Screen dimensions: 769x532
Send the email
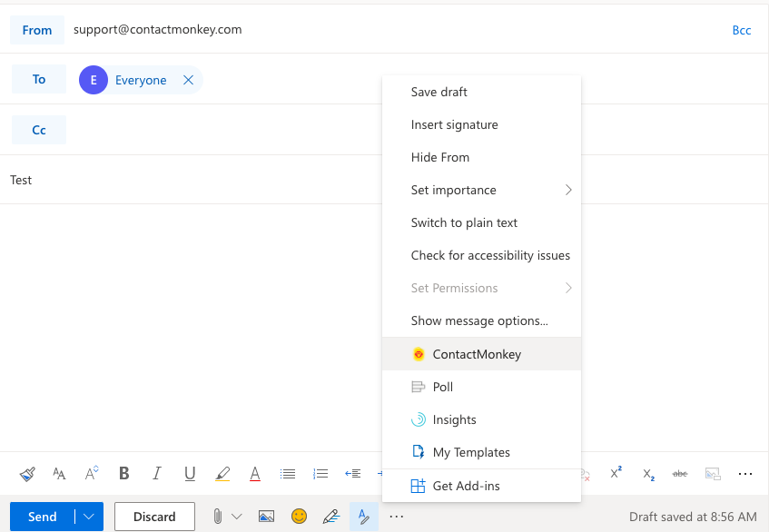(42, 517)
